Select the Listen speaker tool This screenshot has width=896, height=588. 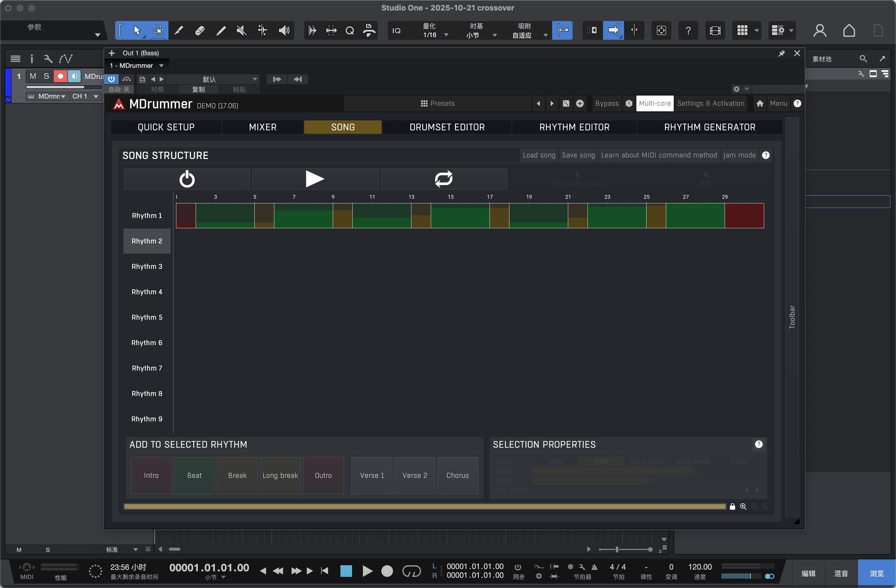pos(284,31)
